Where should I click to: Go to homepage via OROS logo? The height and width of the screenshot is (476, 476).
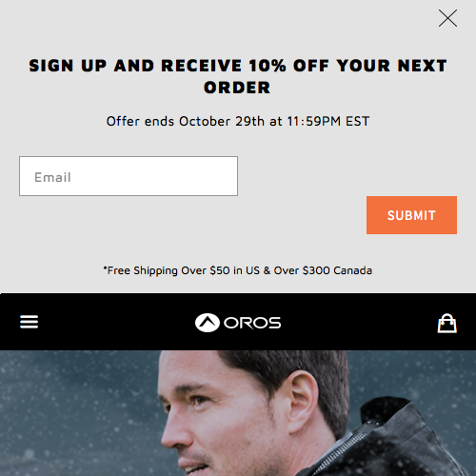(x=238, y=323)
